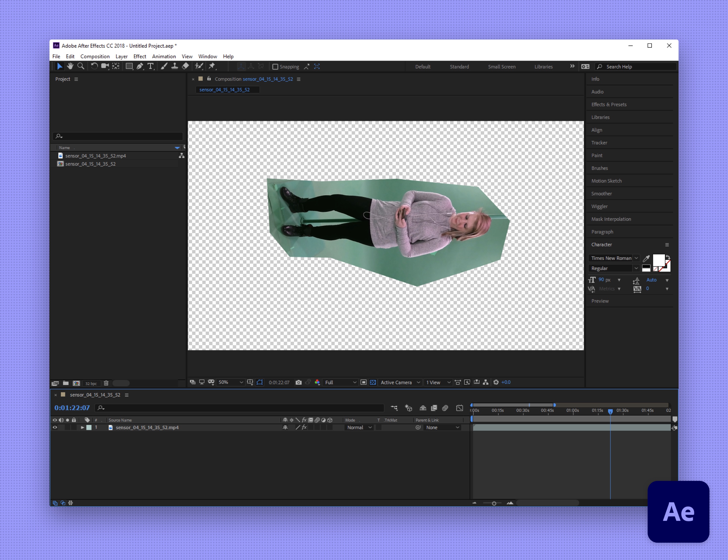
Task: Click the Take Snapshot camera icon
Action: click(x=298, y=382)
